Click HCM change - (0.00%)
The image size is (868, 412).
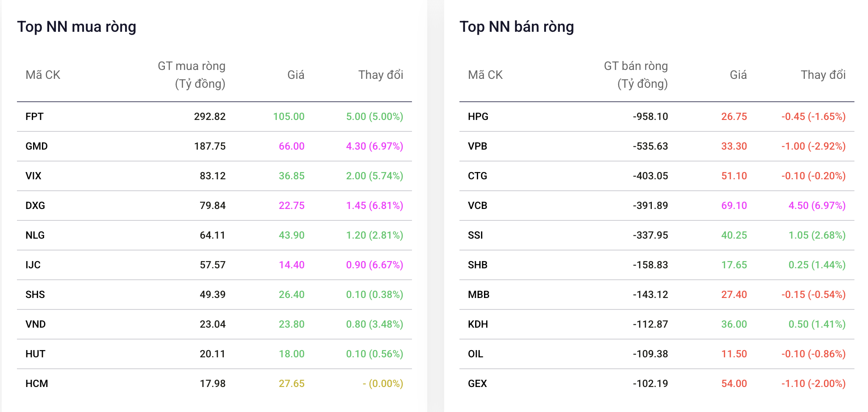point(383,384)
